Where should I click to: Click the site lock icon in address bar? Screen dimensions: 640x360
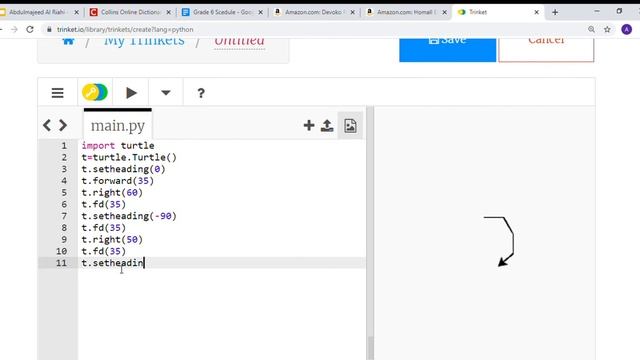[49, 29]
